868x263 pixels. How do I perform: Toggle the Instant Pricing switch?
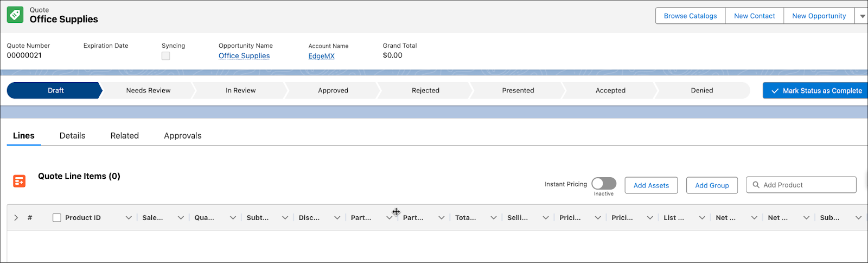pyautogui.click(x=604, y=184)
